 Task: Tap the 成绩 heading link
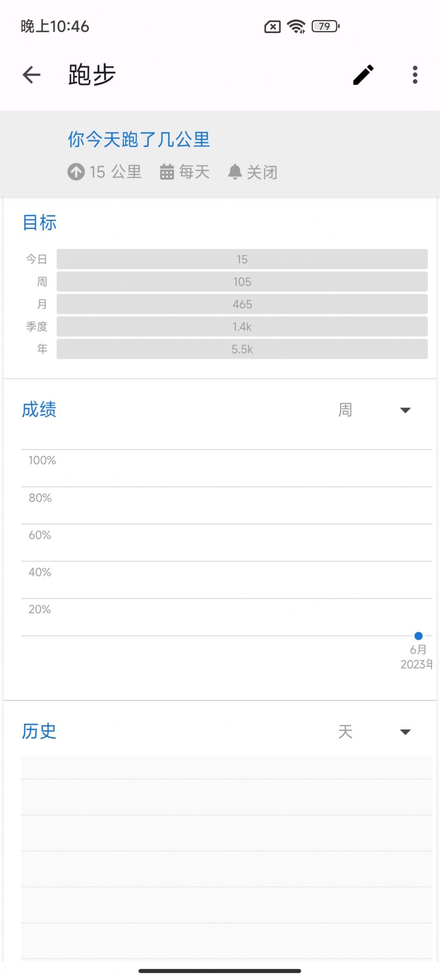39,409
